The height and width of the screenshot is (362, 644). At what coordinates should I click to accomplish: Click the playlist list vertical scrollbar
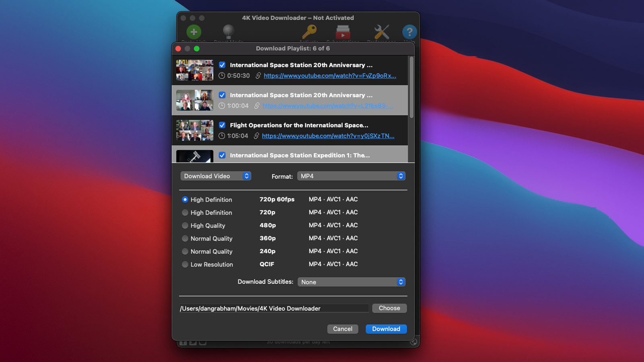(411, 88)
